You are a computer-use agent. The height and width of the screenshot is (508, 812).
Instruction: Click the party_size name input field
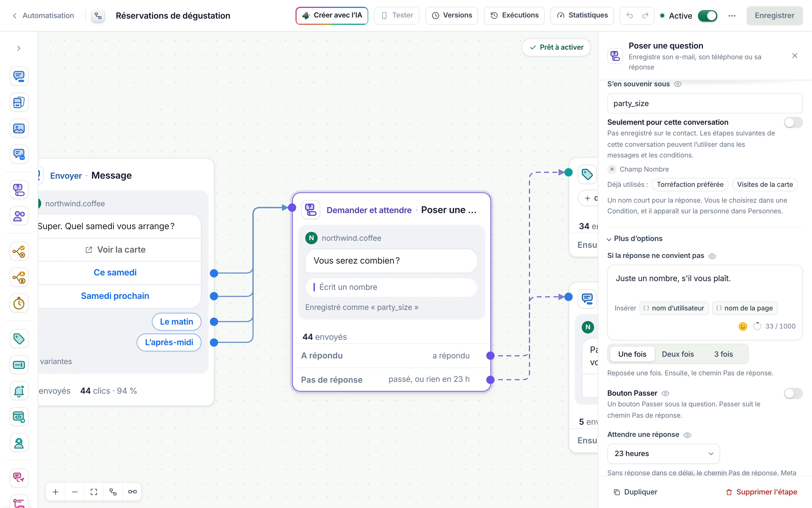(705, 104)
